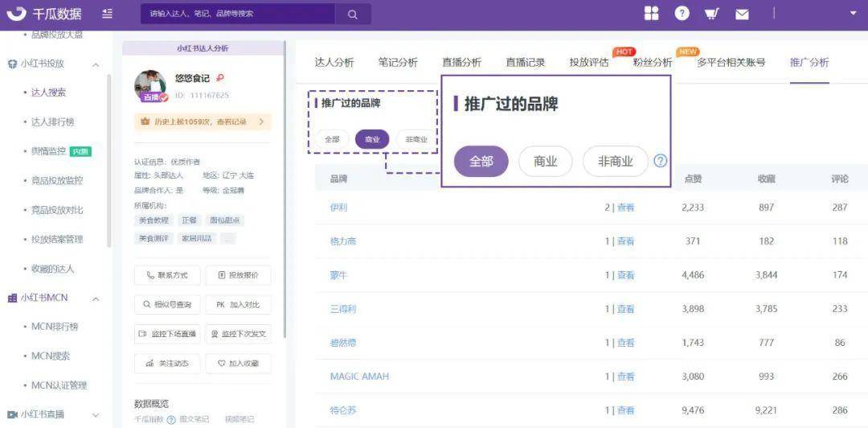Open 竞品投放监控 in sidebar
Viewport: 868px width, 428px height.
click(x=57, y=180)
